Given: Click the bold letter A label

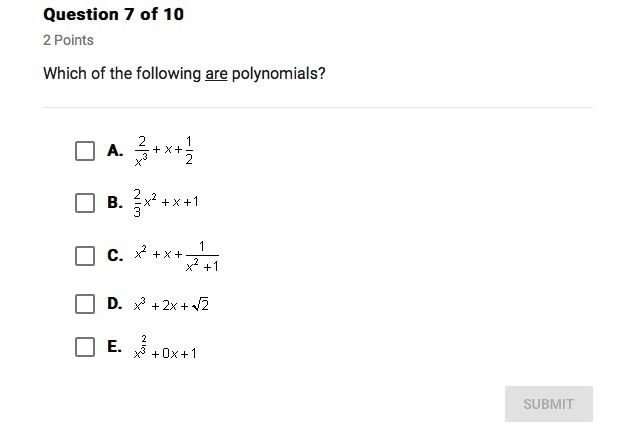Looking at the screenshot, I should point(115,150).
